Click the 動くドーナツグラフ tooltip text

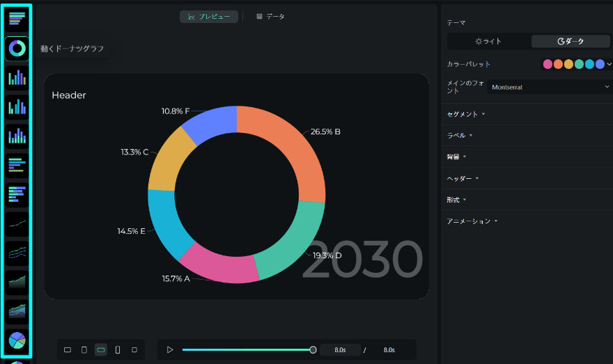coord(72,49)
